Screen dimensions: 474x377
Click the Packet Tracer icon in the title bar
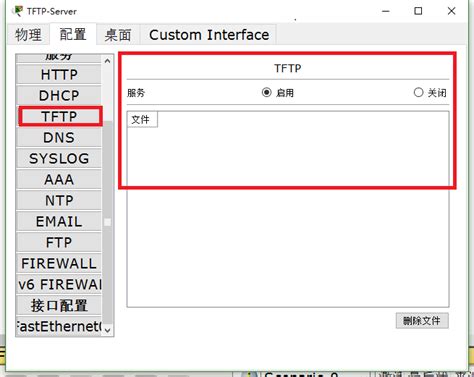point(17,11)
